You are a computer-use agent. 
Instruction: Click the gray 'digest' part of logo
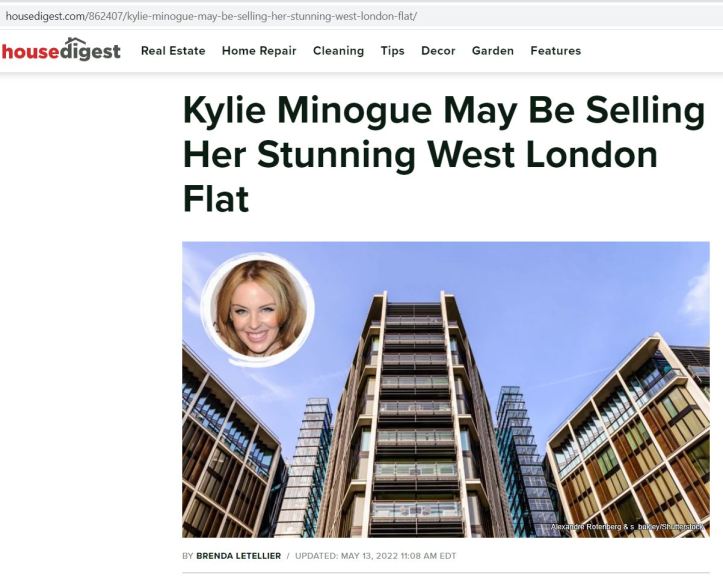click(x=91, y=52)
